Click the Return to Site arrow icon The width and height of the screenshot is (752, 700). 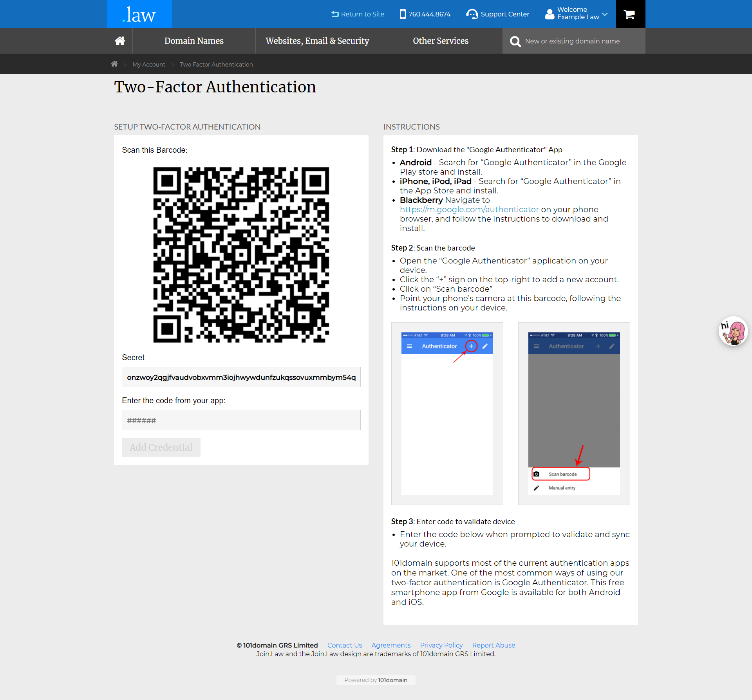pos(335,14)
